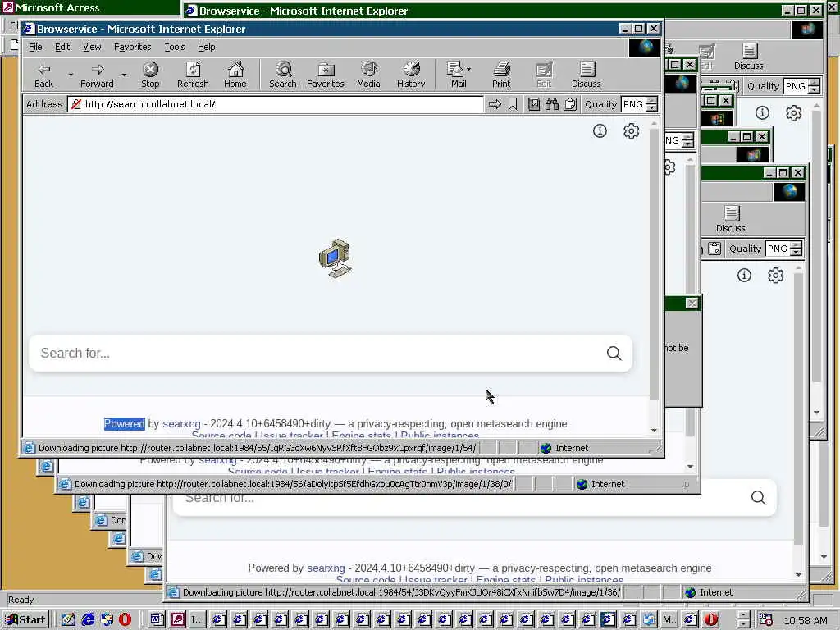This screenshot has height=630, width=840.
Task: Open the Help menu
Action: coord(206,47)
